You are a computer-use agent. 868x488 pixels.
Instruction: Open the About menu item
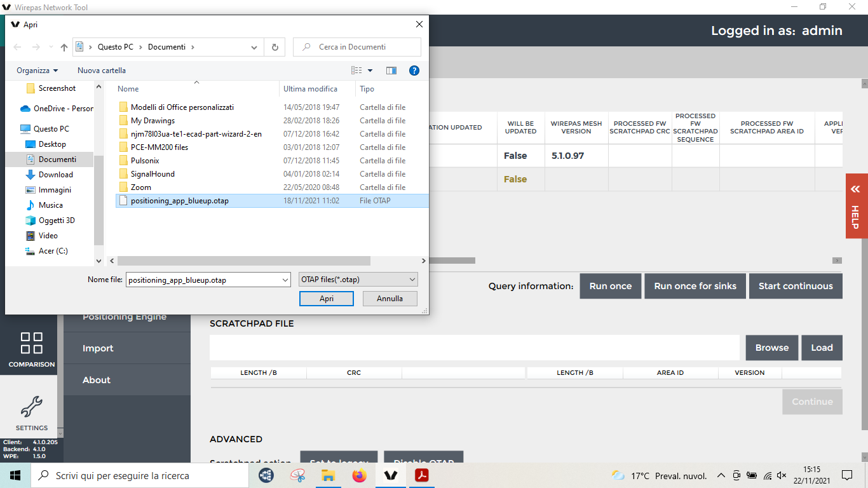pyautogui.click(x=97, y=380)
